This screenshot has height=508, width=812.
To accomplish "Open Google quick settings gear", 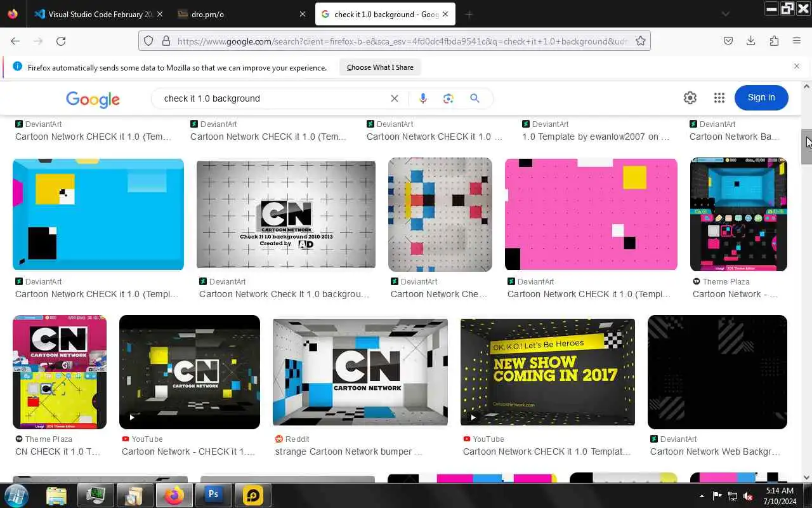I will pyautogui.click(x=690, y=98).
